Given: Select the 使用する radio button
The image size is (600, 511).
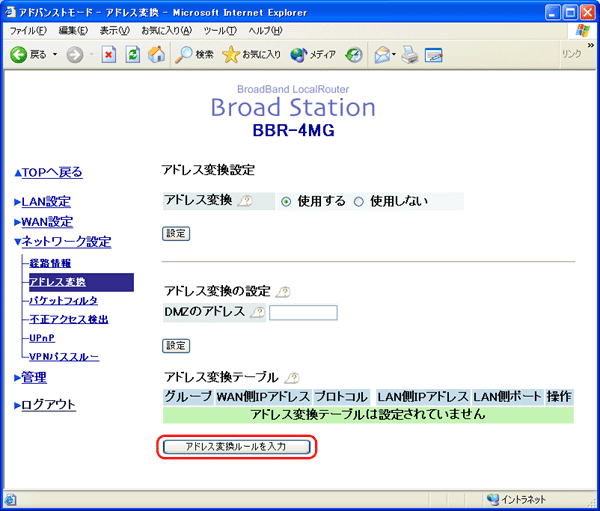Looking at the screenshot, I should click(286, 202).
